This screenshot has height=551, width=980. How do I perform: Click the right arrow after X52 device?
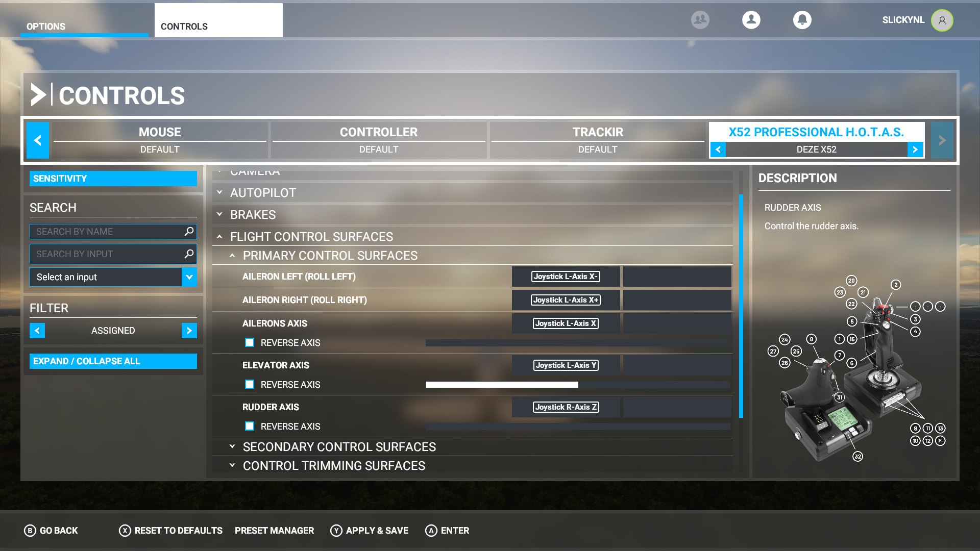[942, 140]
